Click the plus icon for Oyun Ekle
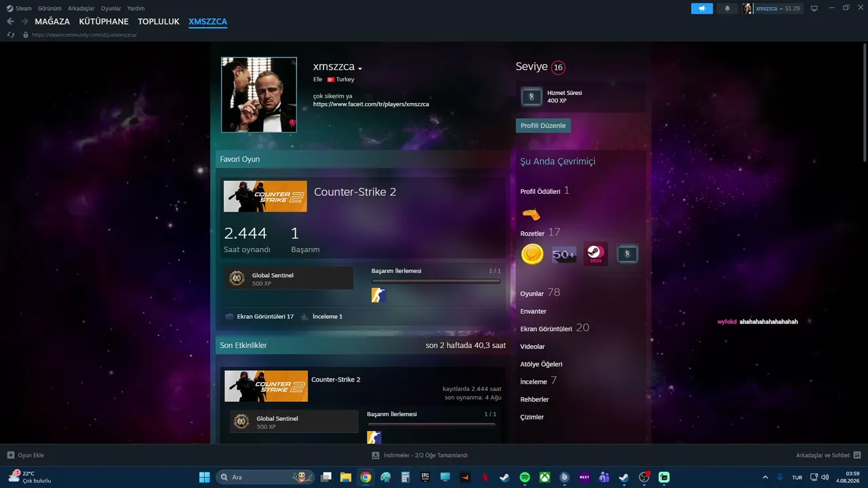 tap(10, 455)
